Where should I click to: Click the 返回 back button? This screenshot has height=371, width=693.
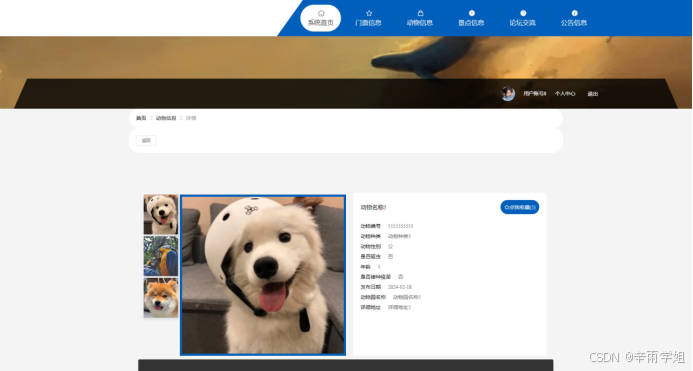[x=146, y=141]
